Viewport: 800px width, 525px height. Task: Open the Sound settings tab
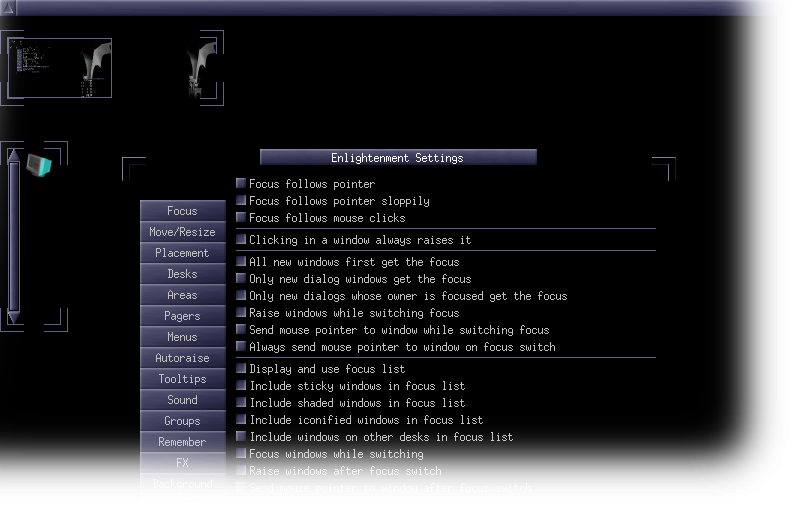pos(183,399)
